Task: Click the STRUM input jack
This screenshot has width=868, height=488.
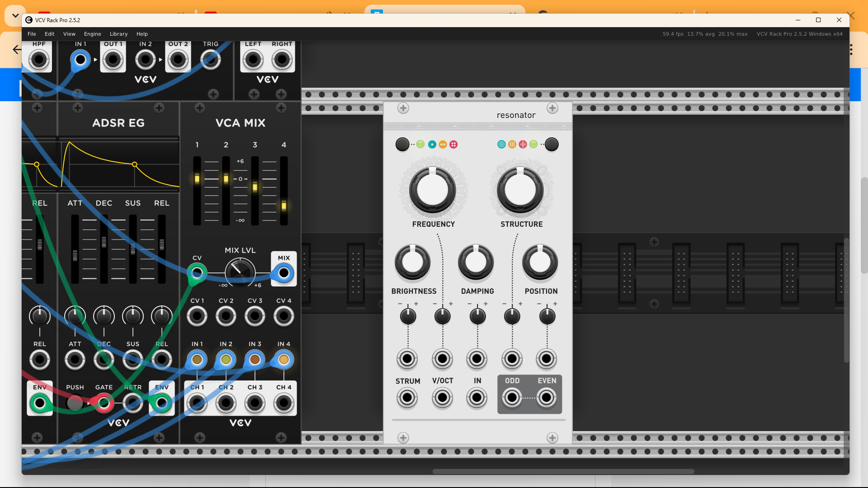Action: pyautogui.click(x=407, y=398)
